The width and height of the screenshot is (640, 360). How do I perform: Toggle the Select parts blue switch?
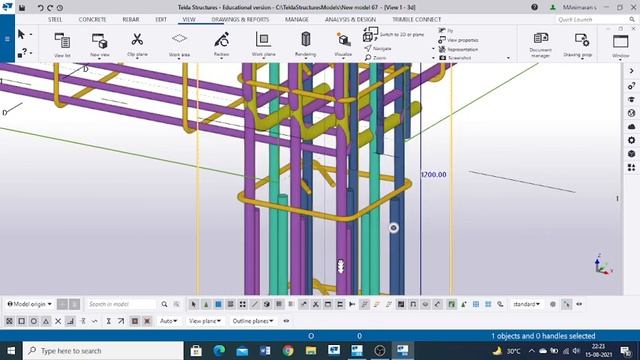218,304
